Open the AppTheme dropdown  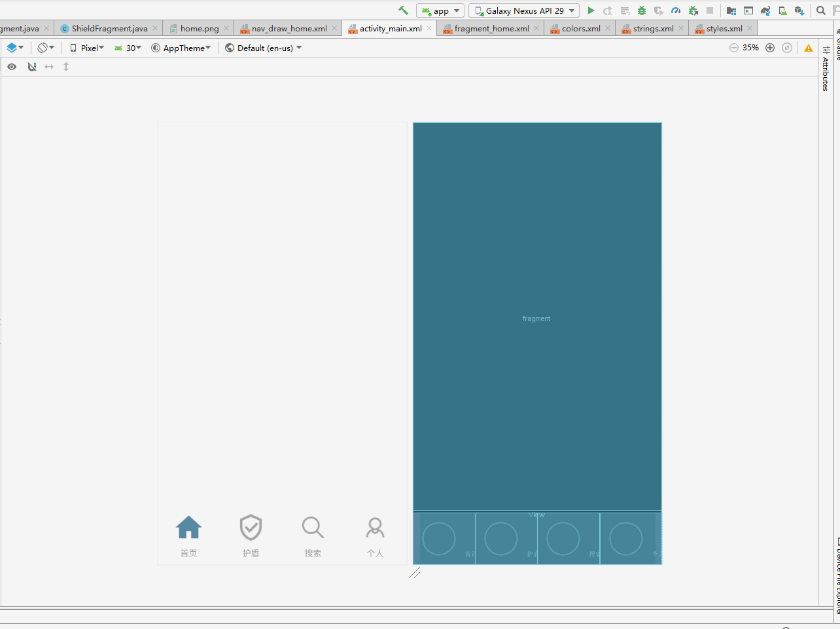point(181,48)
